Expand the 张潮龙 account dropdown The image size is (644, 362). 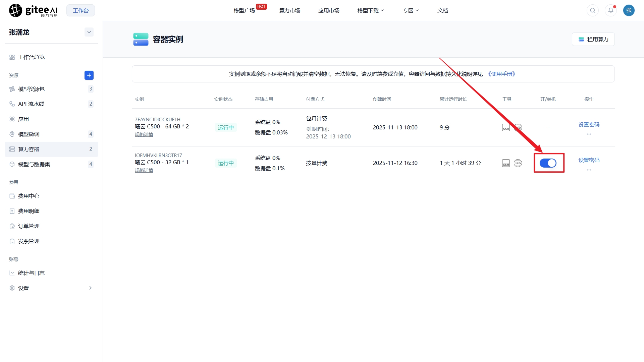tap(89, 32)
